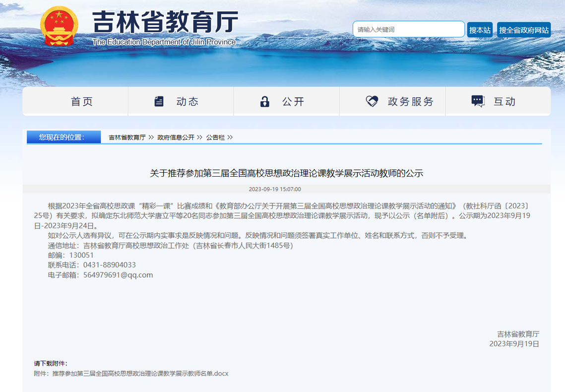Select the 公开 menu item

point(293,102)
